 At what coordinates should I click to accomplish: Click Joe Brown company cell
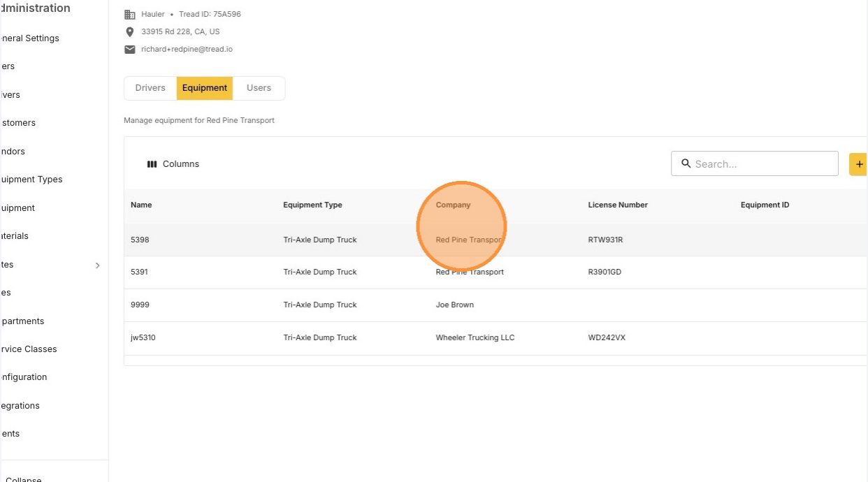[x=454, y=305]
